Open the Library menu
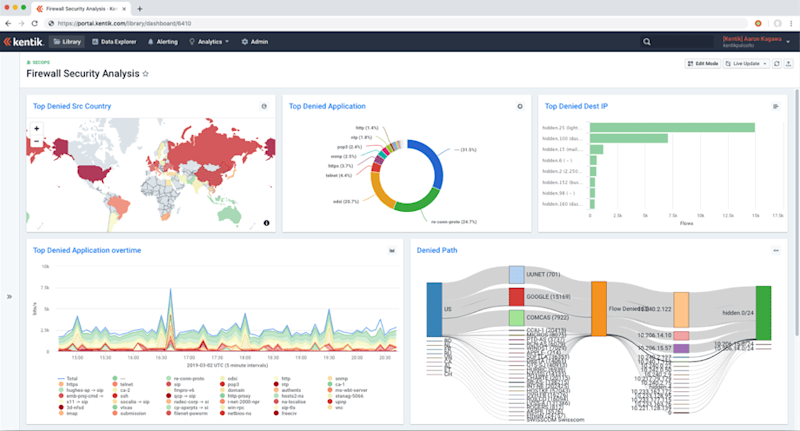The height and width of the screenshot is (431, 800). (x=67, y=42)
